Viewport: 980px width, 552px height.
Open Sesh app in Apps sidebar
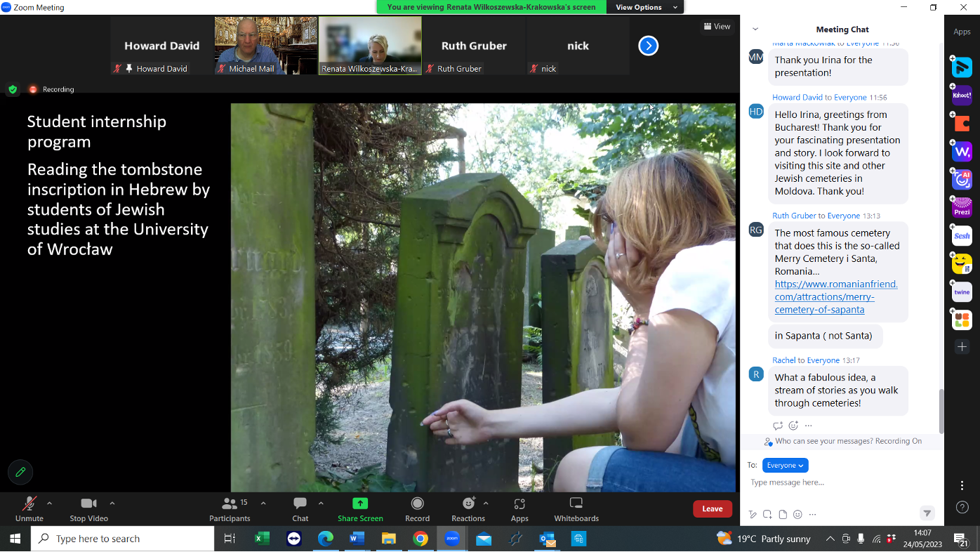[x=962, y=236]
